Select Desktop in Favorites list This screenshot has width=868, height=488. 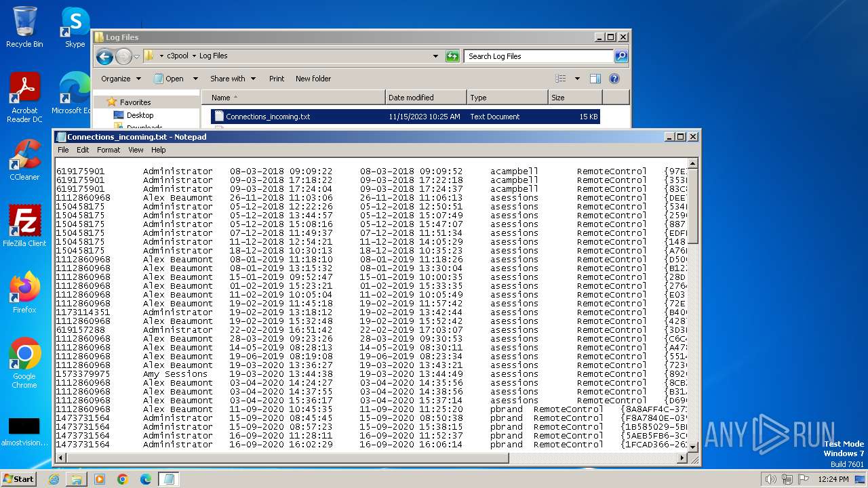(140, 115)
